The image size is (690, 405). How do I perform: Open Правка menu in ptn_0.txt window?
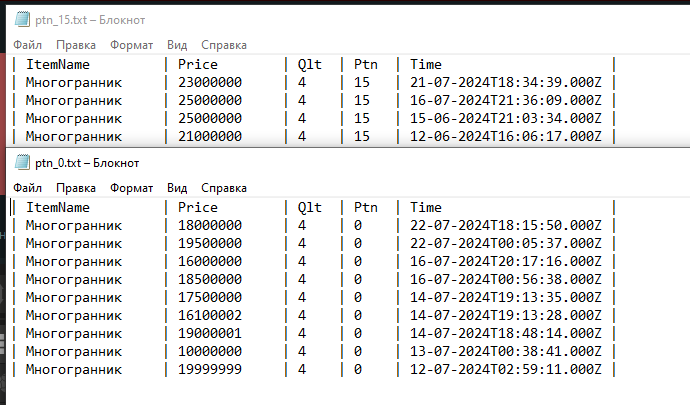[76, 188]
